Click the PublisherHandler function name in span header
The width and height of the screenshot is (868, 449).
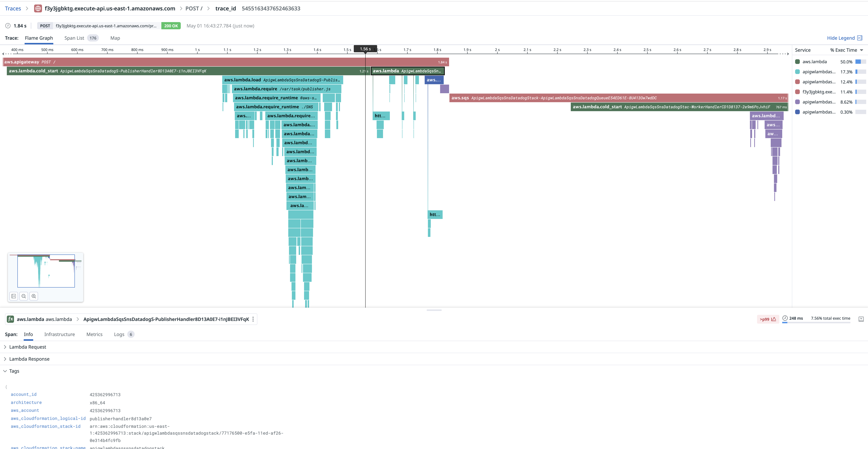click(x=166, y=319)
